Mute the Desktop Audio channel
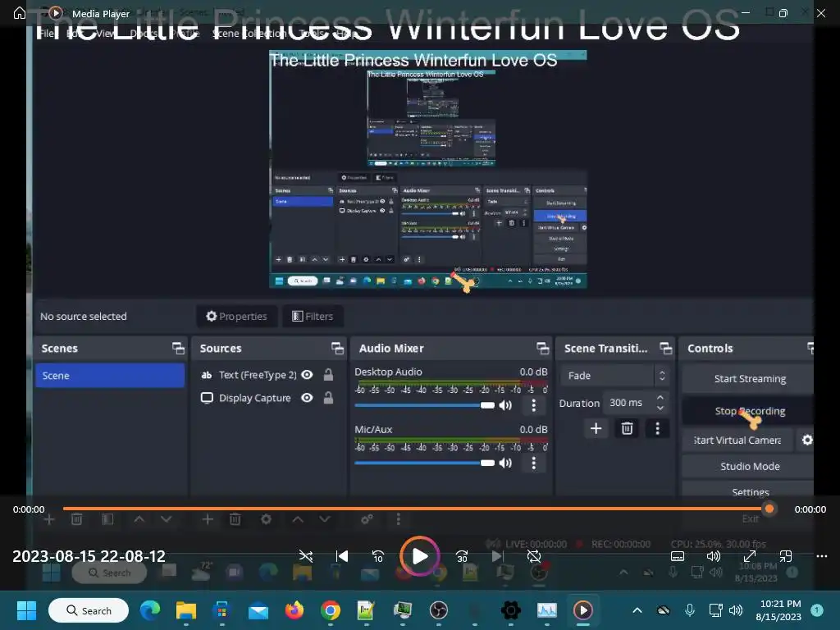Image resolution: width=840 pixels, height=630 pixels. tap(505, 405)
